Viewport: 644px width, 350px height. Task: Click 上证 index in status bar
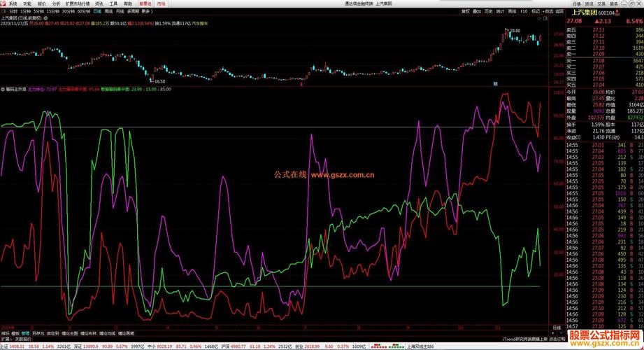coord(4,346)
